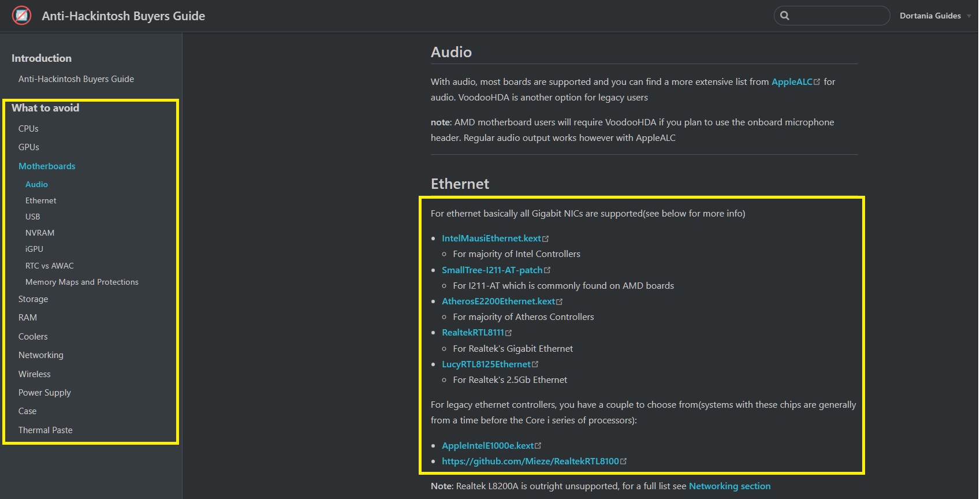Open the Networking page in sidebar
The width and height of the screenshot is (980, 499).
tap(41, 355)
